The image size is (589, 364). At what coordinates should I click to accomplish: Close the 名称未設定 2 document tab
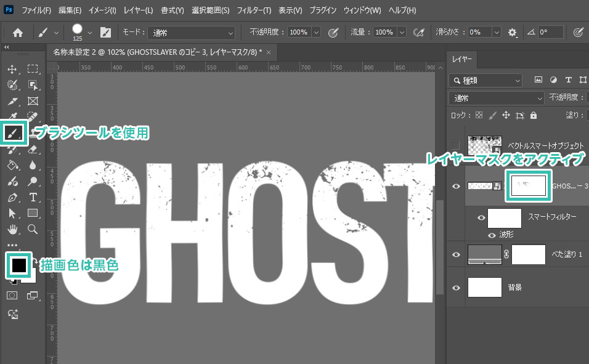tap(269, 52)
